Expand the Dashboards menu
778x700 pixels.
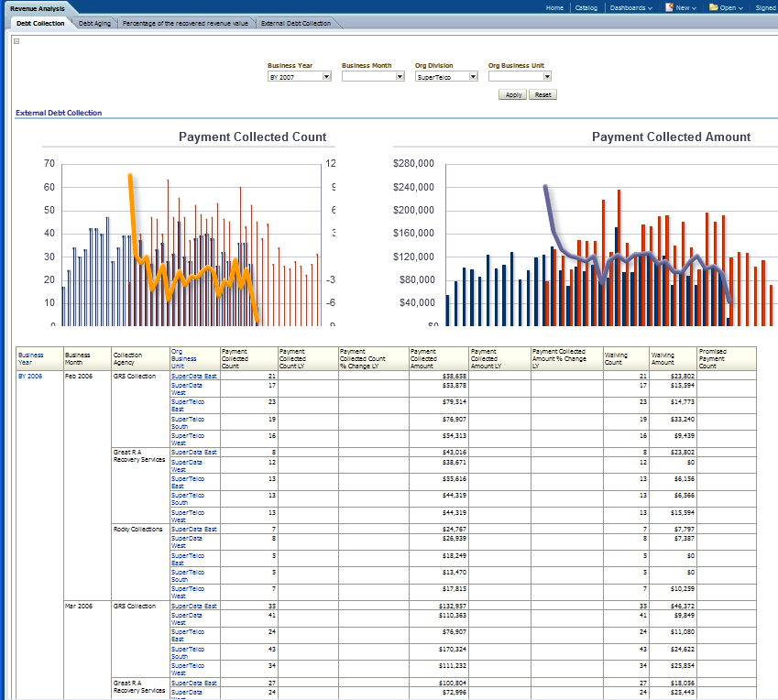click(630, 8)
